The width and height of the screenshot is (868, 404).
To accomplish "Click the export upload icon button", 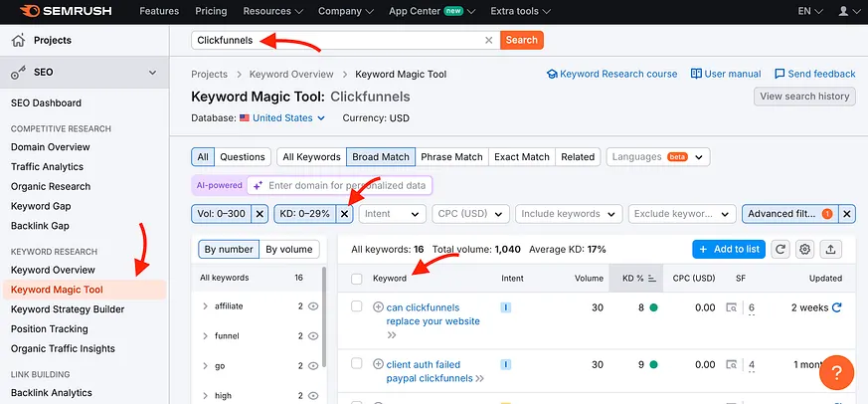I will 830,250.
